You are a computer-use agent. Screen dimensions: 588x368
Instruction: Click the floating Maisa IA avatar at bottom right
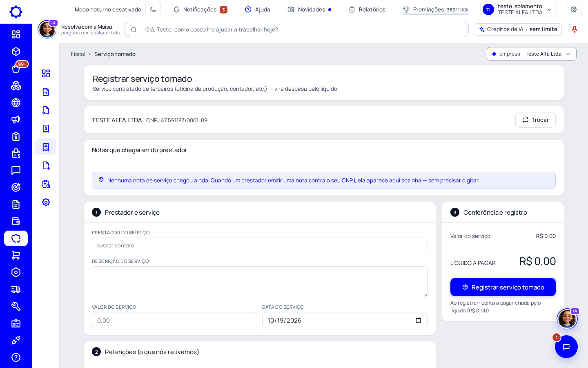pos(567,319)
